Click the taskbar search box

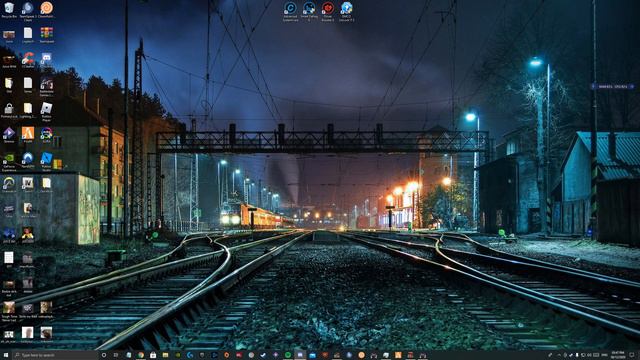[x=55, y=355]
